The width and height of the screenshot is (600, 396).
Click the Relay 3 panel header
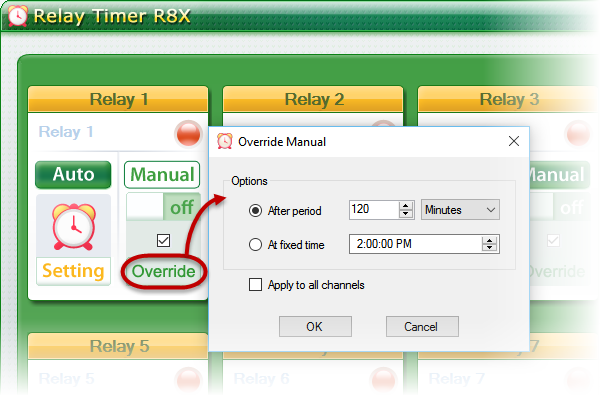[509, 99]
